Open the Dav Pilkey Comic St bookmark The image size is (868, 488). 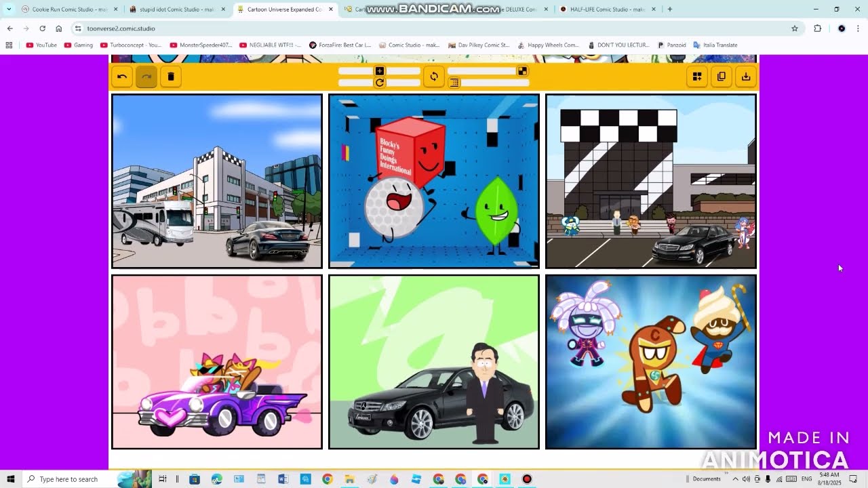[x=479, y=45]
